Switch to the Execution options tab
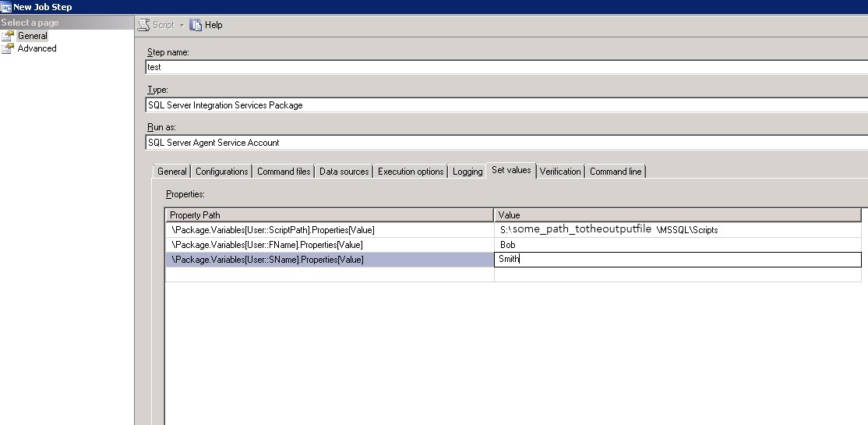 tap(411, 172)
